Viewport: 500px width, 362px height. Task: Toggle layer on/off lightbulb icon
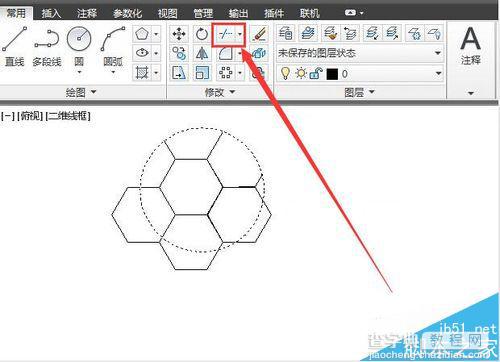point(285,73)
